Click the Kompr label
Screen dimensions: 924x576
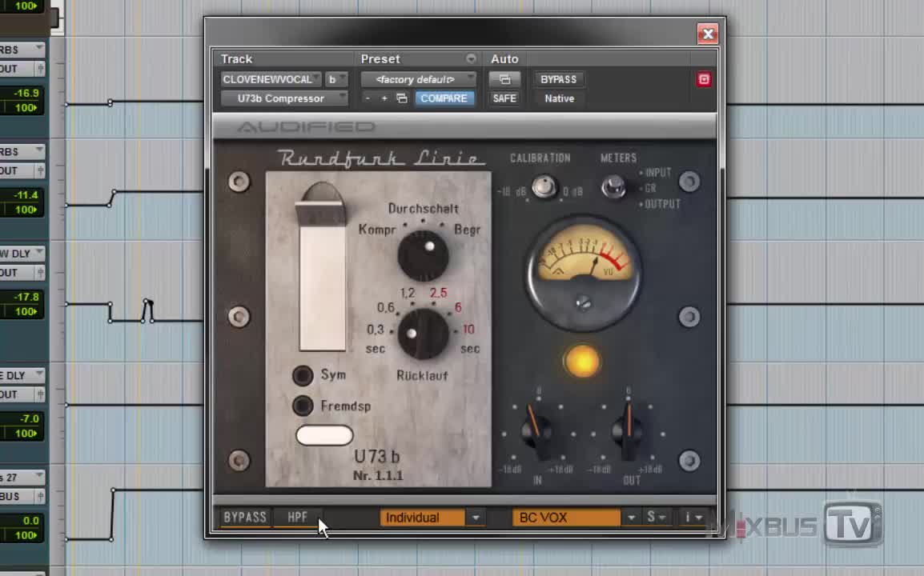pyautogui.click(x=377, y=230)
